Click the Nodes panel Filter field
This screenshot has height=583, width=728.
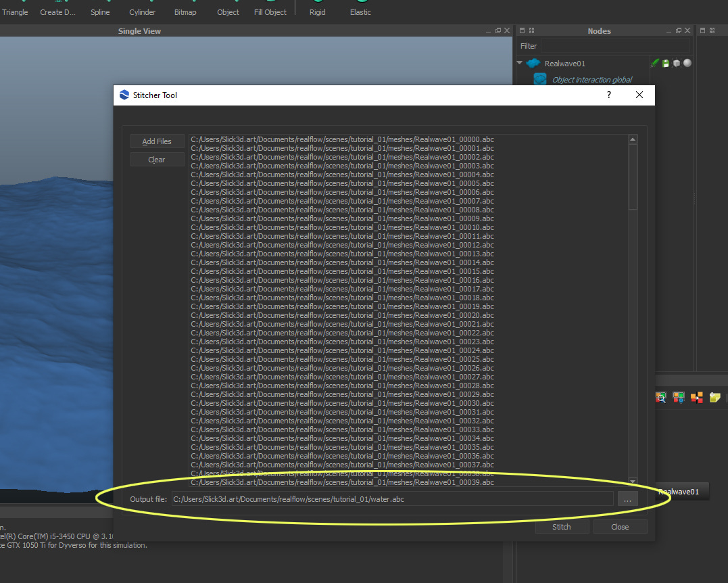coord(615,46)
